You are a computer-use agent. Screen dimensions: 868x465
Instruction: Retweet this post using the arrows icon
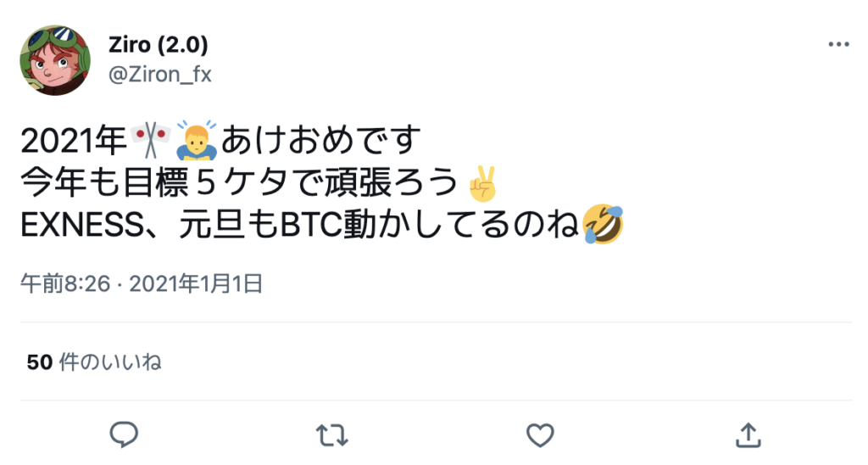[331, 435]
